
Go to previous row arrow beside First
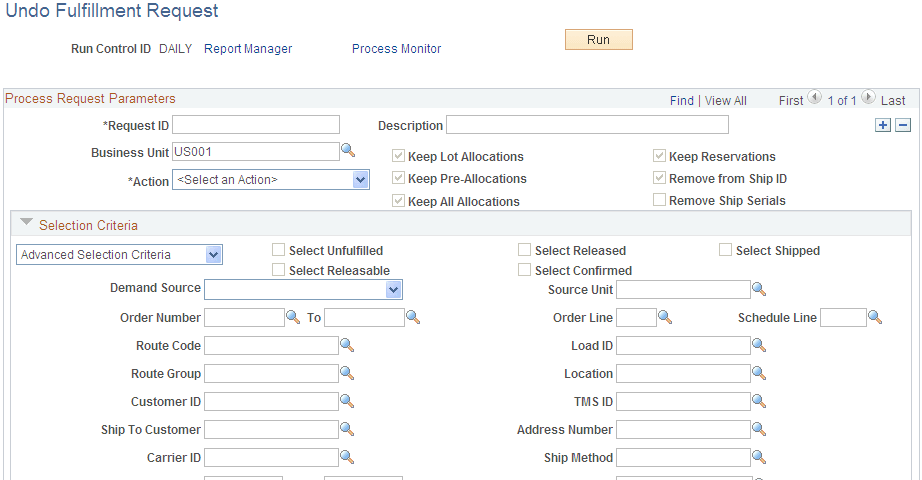coord(814,97)
